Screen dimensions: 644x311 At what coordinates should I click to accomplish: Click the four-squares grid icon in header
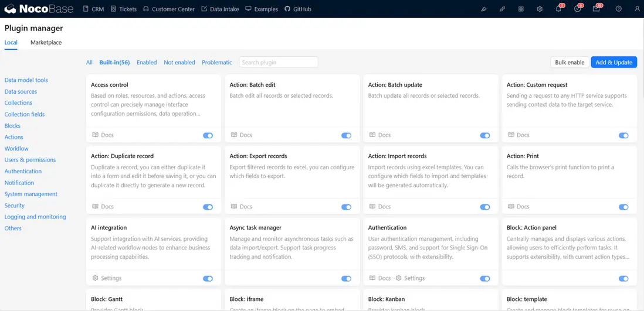tap(521, 9)
